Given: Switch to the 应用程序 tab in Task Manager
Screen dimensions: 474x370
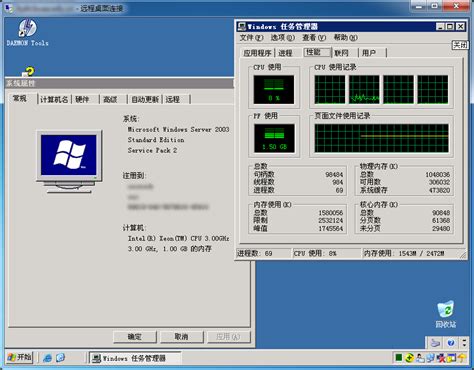Looking at the screenshot, I should [x=257, y=53].
